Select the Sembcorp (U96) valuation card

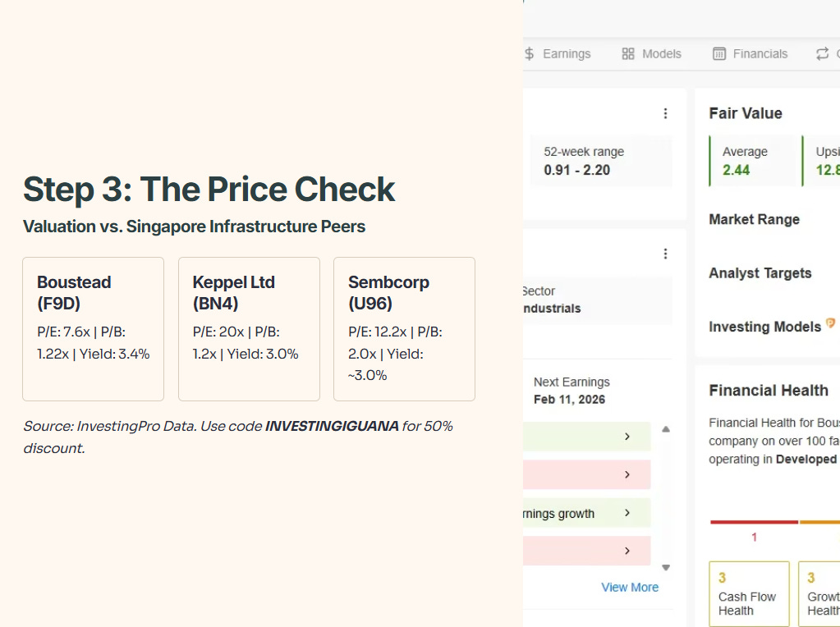pos(405,329)
